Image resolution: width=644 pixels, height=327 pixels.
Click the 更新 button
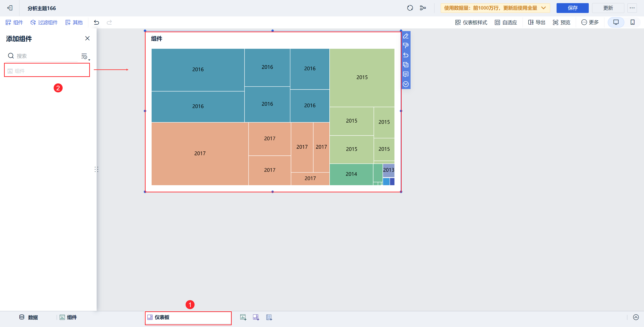pos(608,8)
